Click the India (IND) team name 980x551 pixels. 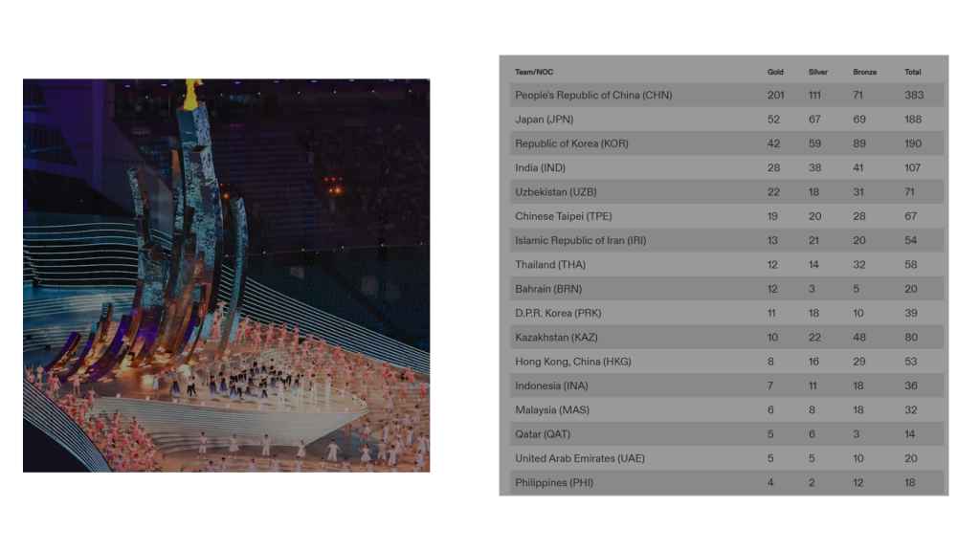point(540,168)
